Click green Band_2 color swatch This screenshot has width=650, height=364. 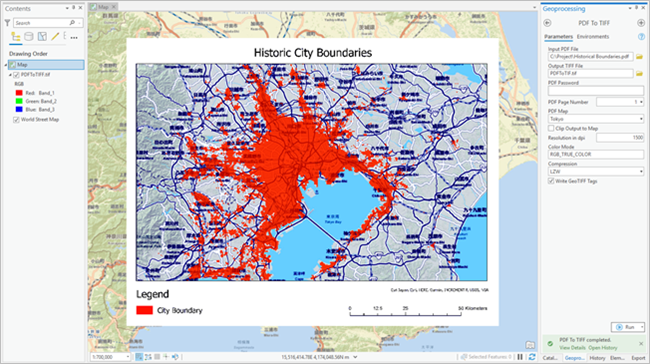point(19,101)
